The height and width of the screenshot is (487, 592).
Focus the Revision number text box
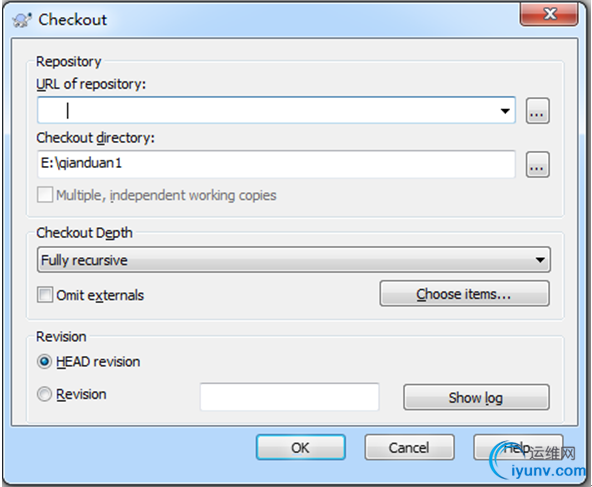pos(290,397)
